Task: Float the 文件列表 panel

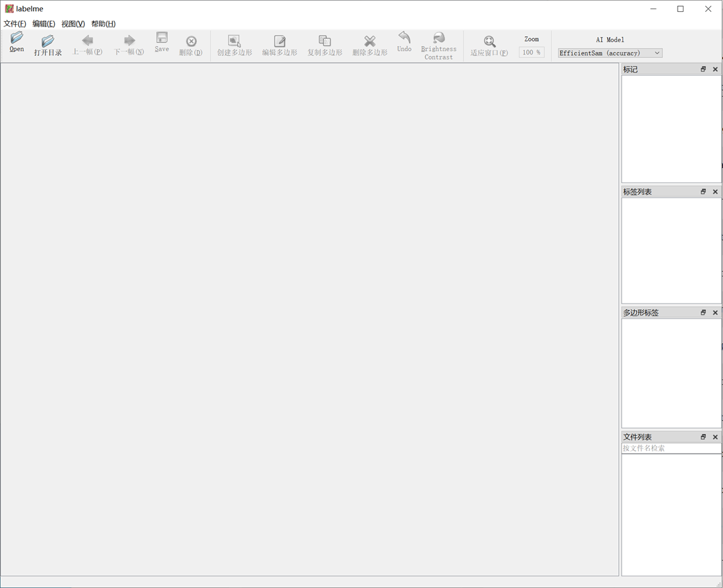Action: [x=703, y=437]
